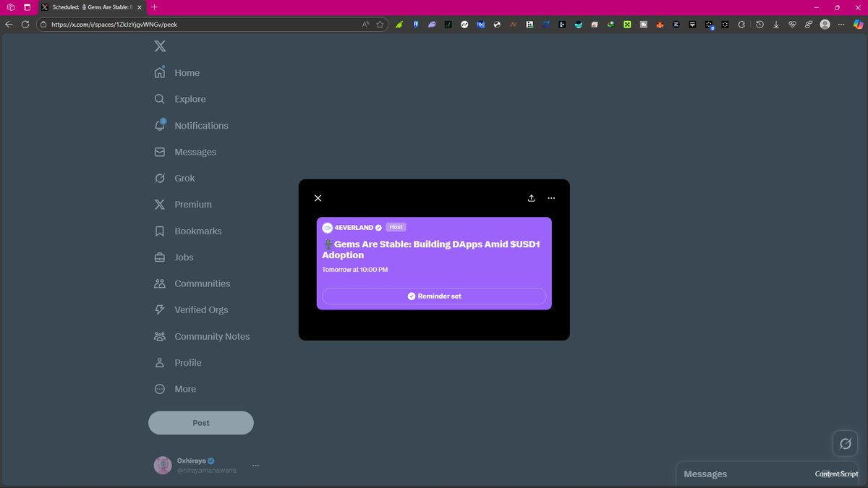Open browser History icon
The height and width of the screenshot is (488, 868).
coord(759,24)
